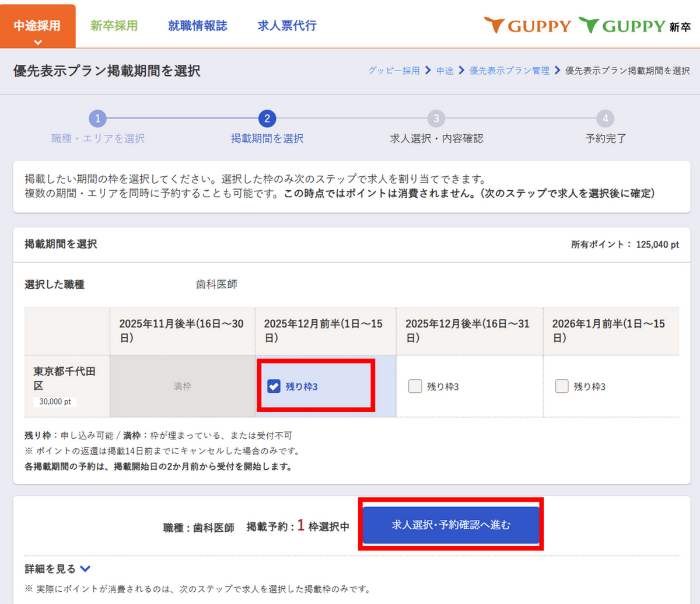The height and width of the screenshot is (604, 700).
Task: Click 求人選択・予約確認へ進む button
Action: (450, 525)
